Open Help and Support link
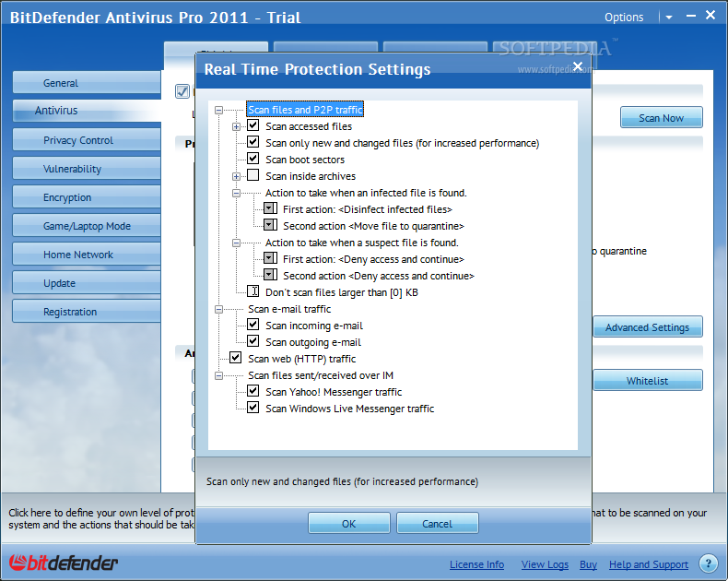This screenshot has width=728, height=581. [649, 564]
